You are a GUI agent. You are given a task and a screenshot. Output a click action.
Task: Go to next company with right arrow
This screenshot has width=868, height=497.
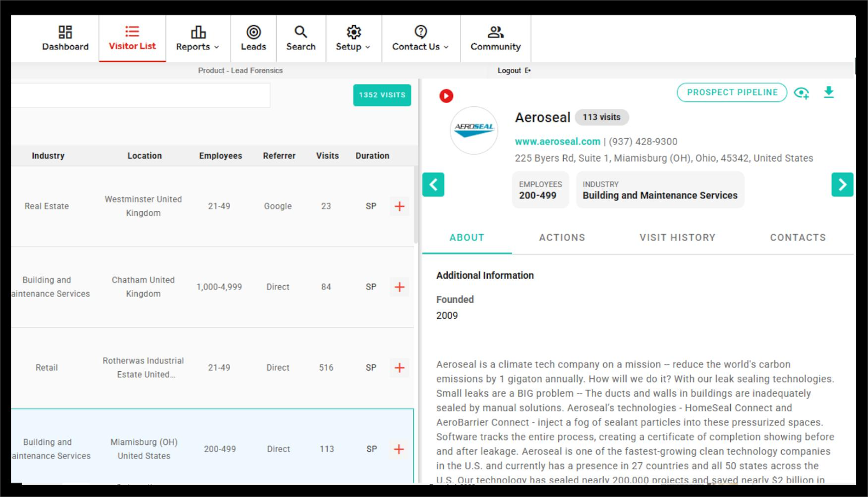842,185
